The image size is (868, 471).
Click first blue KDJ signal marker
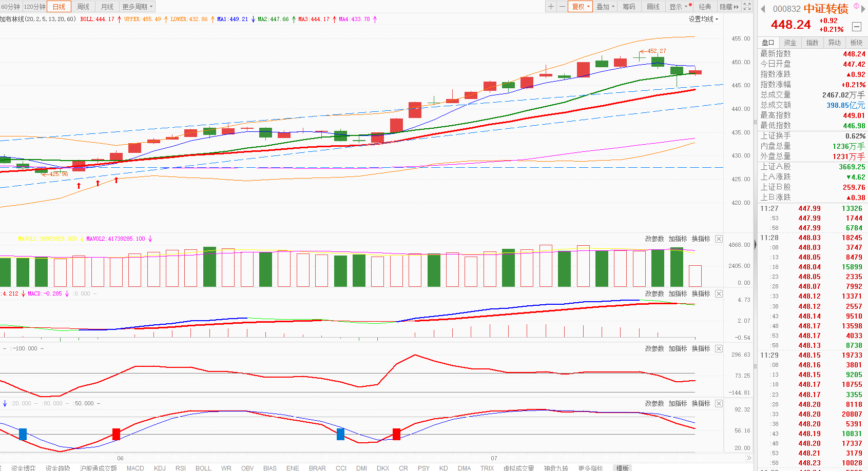23,434
